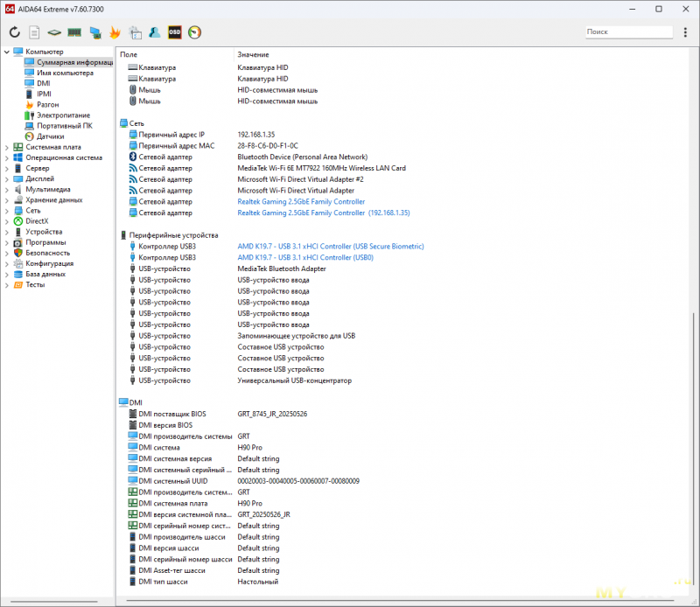Viewport: 700px width, 607px height.
Task: Click the MediaTek Wi-Fi 6E MT7922 value
Action: (x=321, y=168)
